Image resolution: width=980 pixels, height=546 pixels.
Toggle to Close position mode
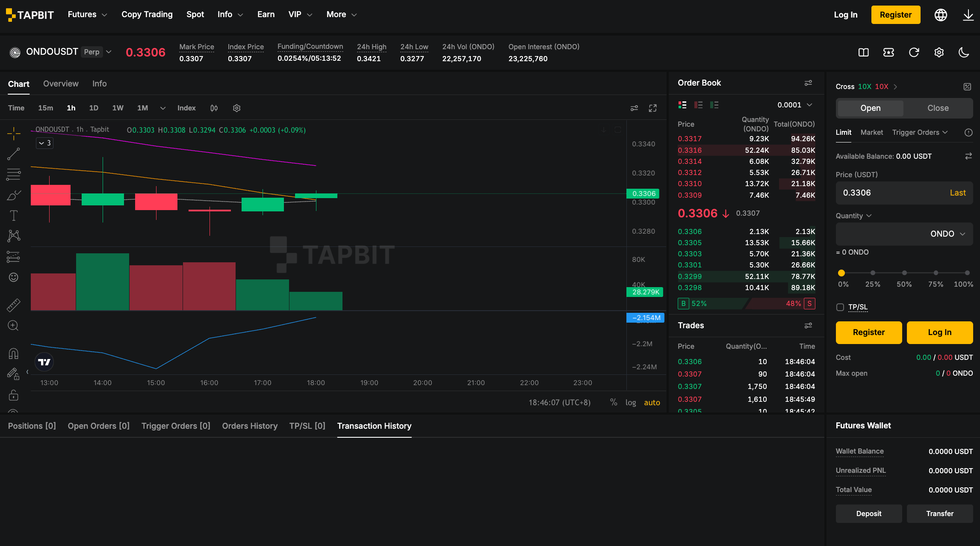coord(938,108)
